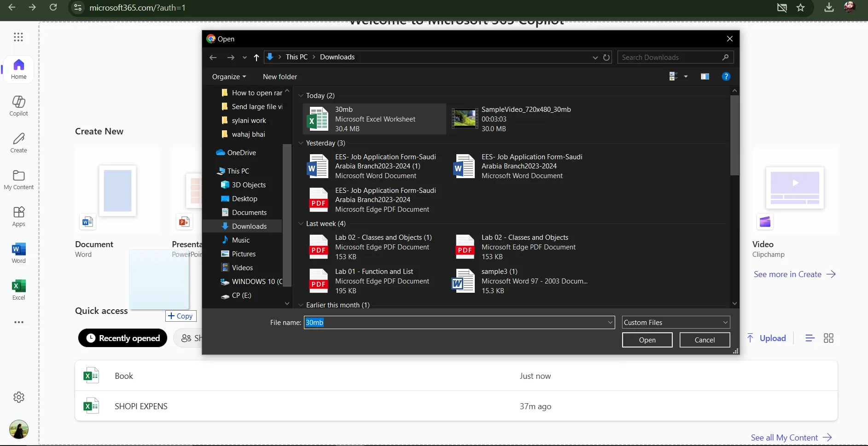
Task: Open account profile picture at bottom left
Action: [x=19, y=429]
